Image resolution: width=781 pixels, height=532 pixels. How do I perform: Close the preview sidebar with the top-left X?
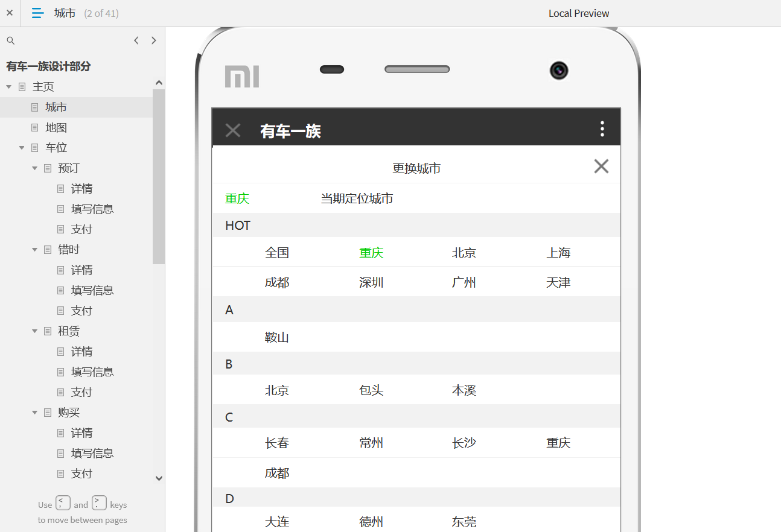tap(10, 13)
